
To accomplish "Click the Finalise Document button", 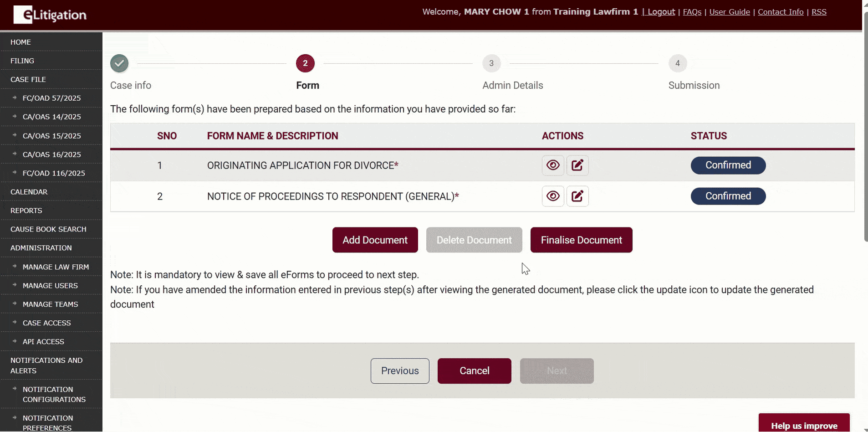I will [581, 240].
